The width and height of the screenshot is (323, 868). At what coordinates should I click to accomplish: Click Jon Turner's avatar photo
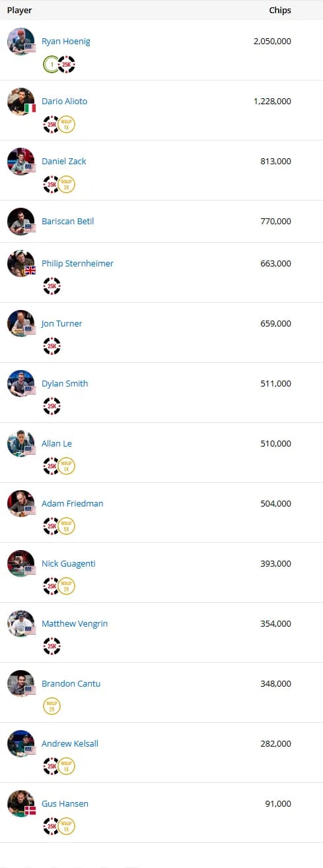click(21, 323)
